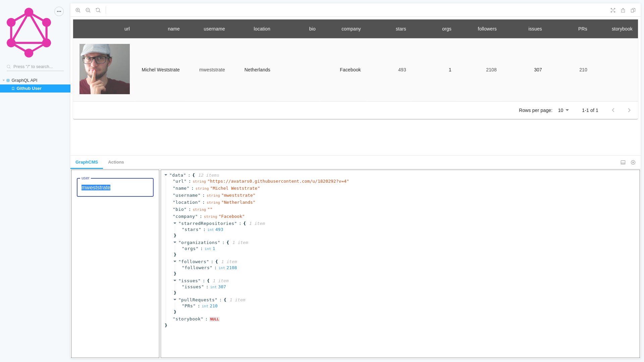This screenshot has height=362, width=644.
Task: Change addons panel orientation icon
Action: 623,163
